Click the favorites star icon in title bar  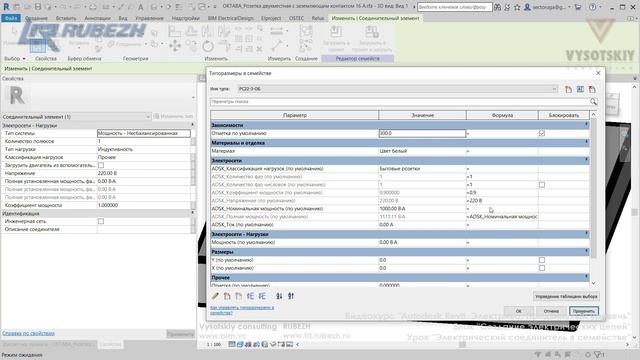(517, 7)
